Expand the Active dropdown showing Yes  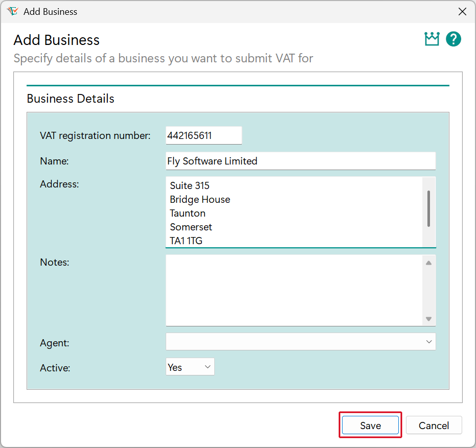[x=190, y=366]
